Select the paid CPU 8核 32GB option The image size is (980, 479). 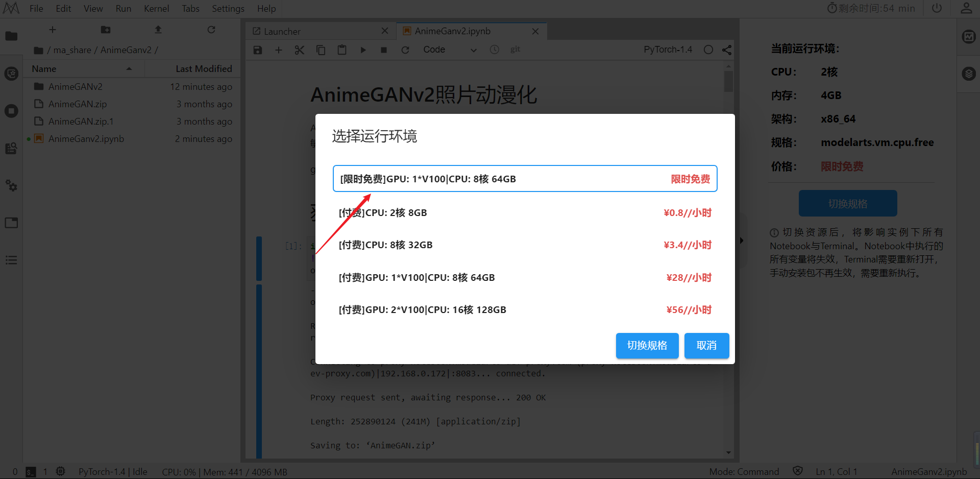coord(525,245)
